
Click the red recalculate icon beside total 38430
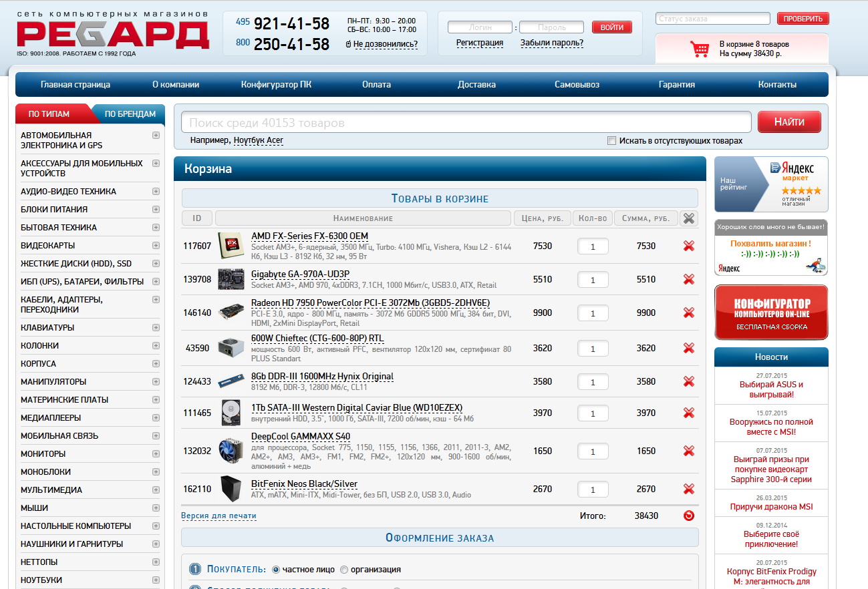(689, 516)
